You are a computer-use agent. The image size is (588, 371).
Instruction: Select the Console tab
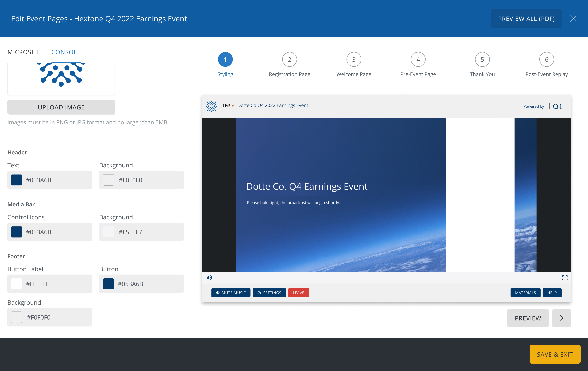pos(66,52)
